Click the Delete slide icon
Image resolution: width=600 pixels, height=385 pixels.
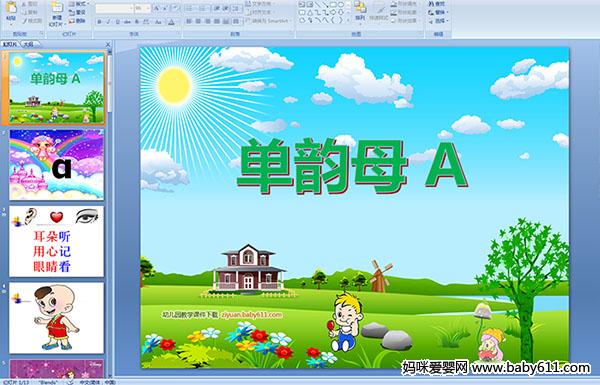pyautogui.click(x=77, y=21)
